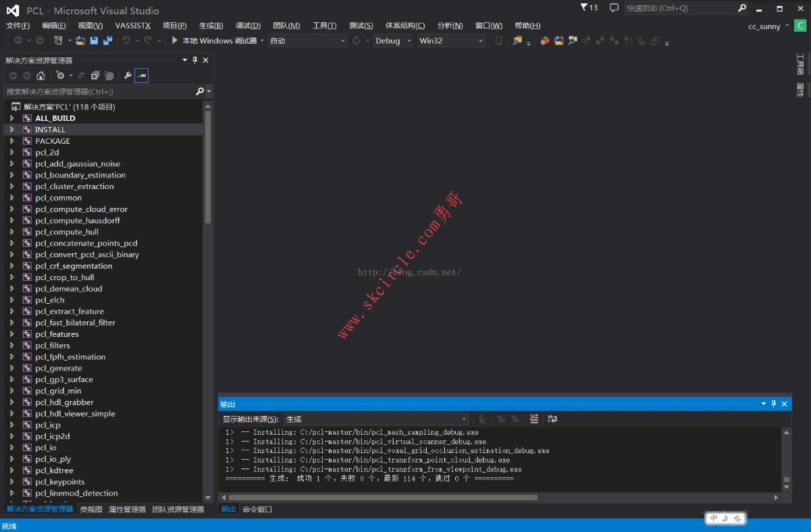This screenshot has height=532, width=811.
Task: Open the VASSISTX menu
Action: [133, 26]
